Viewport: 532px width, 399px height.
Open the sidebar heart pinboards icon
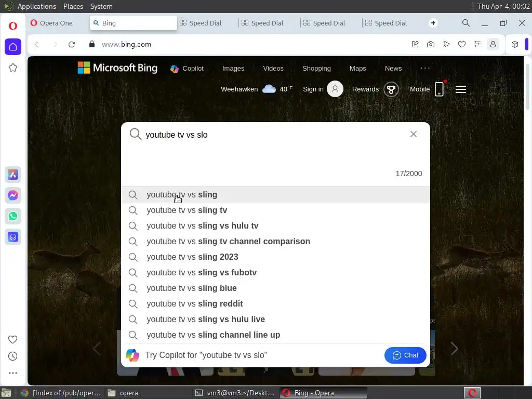[13, 339]
